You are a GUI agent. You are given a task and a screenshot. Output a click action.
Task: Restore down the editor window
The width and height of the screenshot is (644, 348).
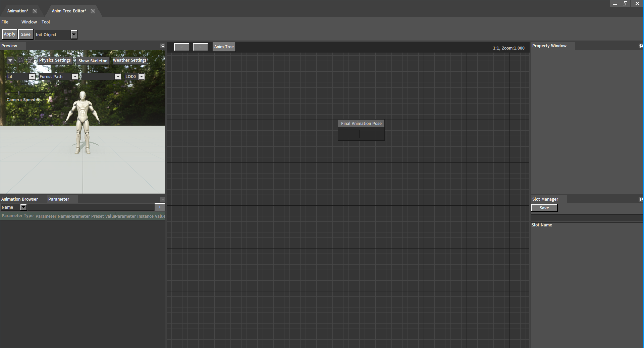[x=625, y=4]
